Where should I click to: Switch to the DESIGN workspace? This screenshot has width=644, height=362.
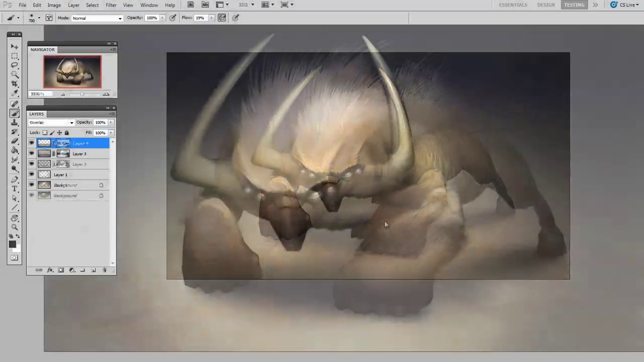point(545,5)
